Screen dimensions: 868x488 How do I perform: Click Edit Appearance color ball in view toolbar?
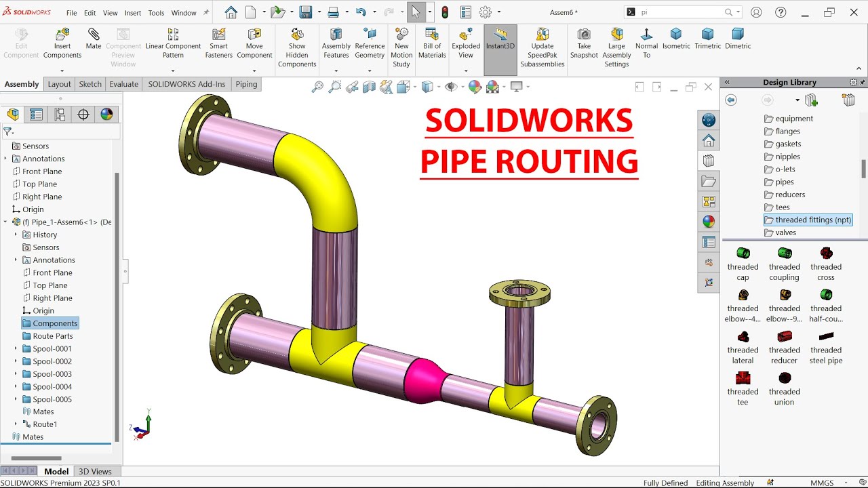[x=475, y=87]
